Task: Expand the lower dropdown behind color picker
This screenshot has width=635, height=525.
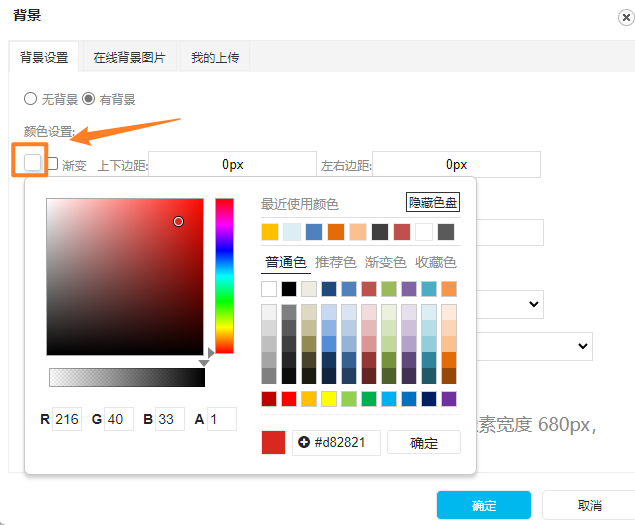Action: 584,345
